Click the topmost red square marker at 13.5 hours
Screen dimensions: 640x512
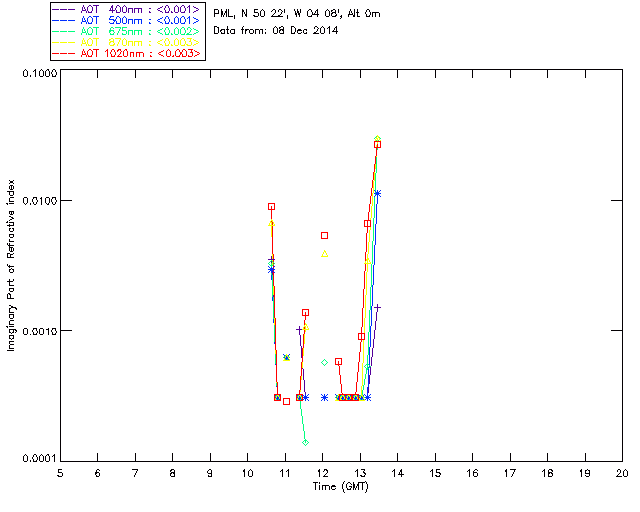click(378, 145)
